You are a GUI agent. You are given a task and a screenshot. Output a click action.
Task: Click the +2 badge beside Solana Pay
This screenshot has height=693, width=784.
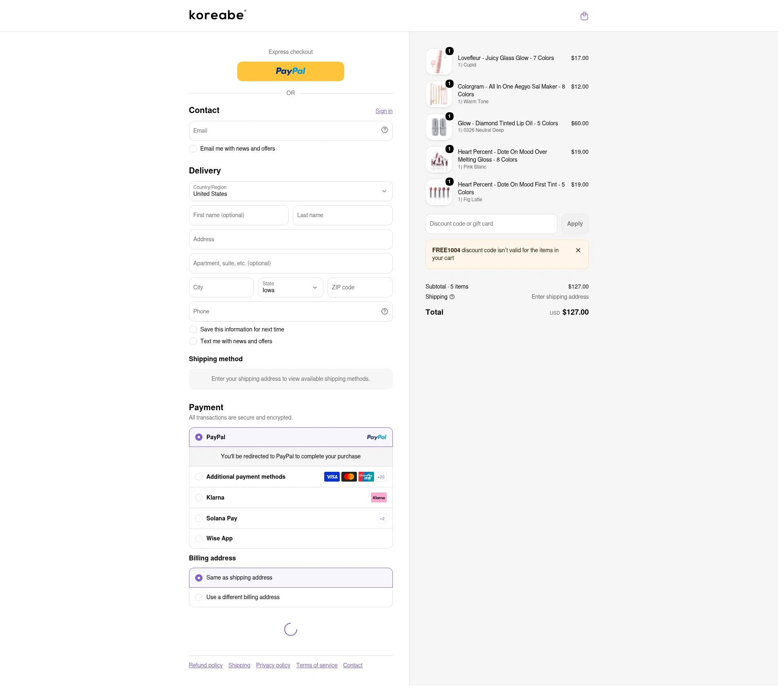[x=382, y=519]
